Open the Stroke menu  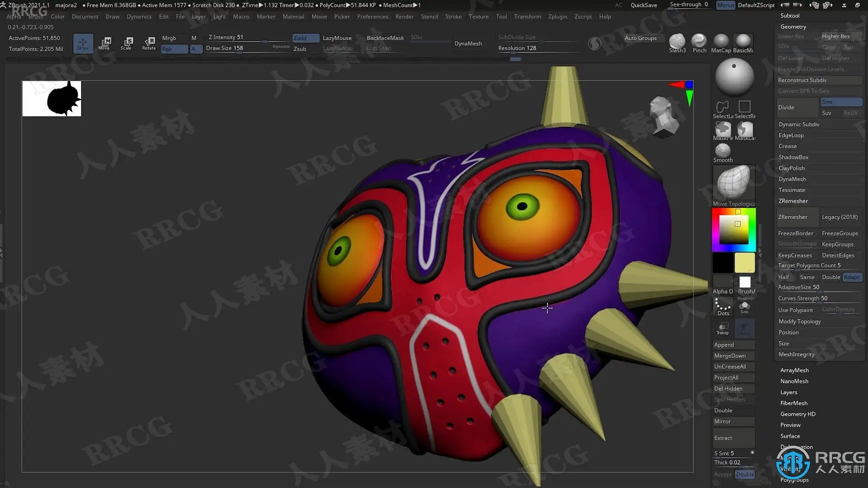(453, 17)
